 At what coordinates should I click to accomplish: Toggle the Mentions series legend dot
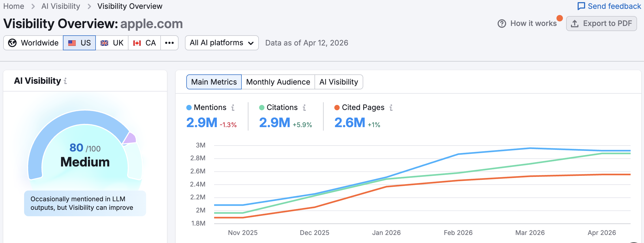(x=189, y=108)
